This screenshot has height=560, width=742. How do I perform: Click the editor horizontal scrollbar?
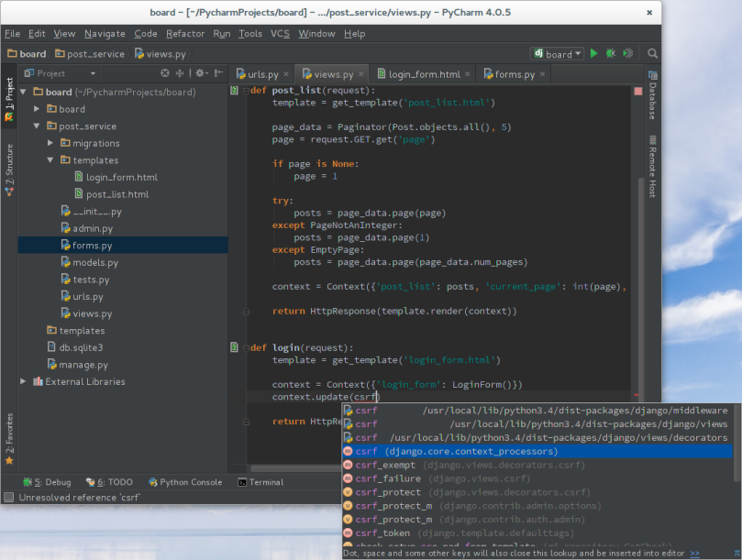295,468
